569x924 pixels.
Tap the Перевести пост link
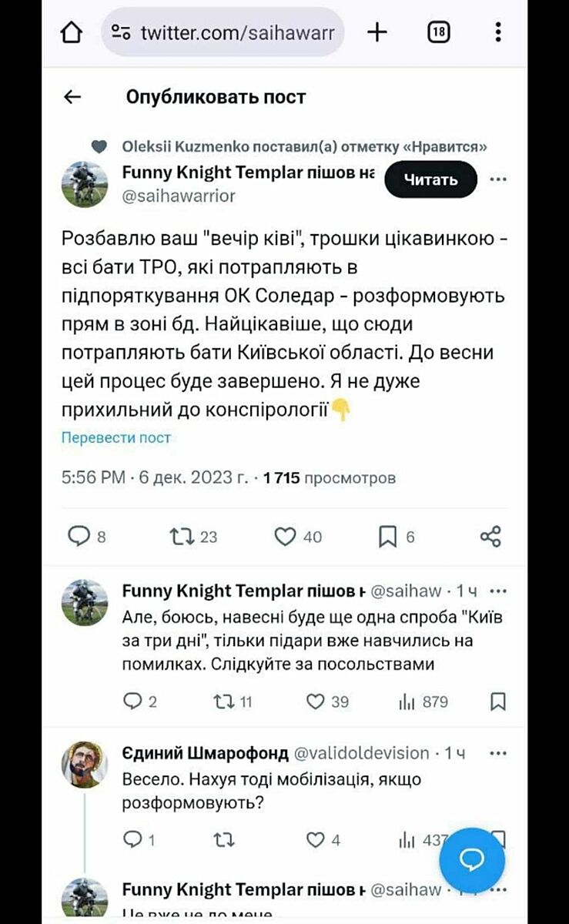pyautogui.click(x=116, y=437)
